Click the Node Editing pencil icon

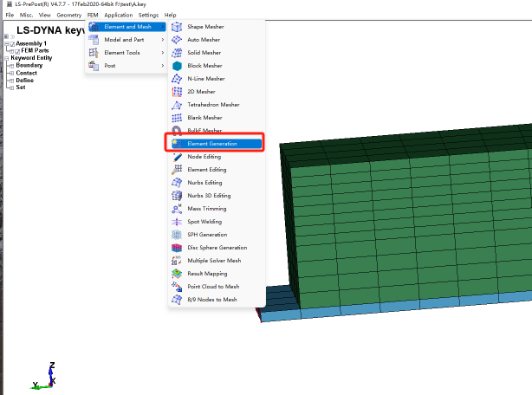coord(177,157)
